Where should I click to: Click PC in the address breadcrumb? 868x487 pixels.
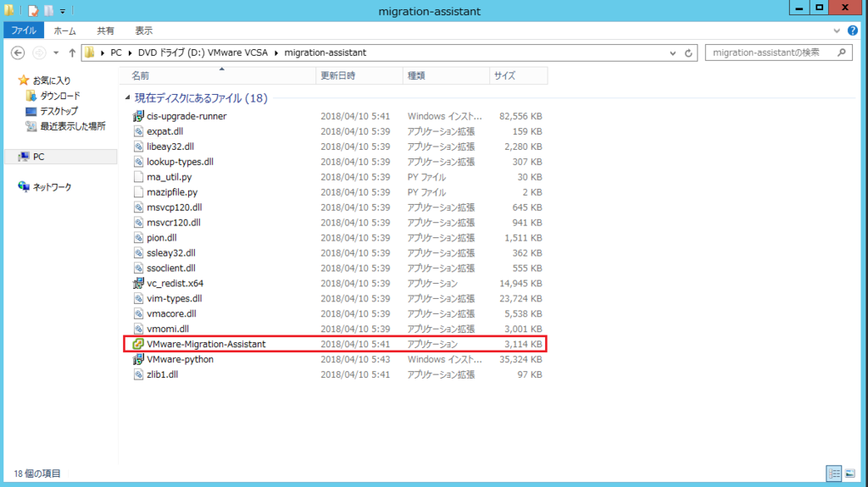(115, 53)
